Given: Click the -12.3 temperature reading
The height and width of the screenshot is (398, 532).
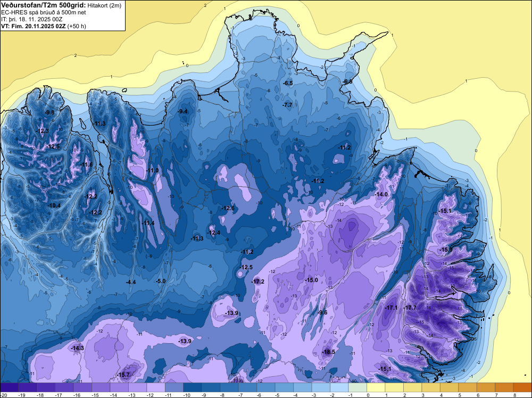Looking at the screenshot, I should pyautogui.click(x=43, y=131).
